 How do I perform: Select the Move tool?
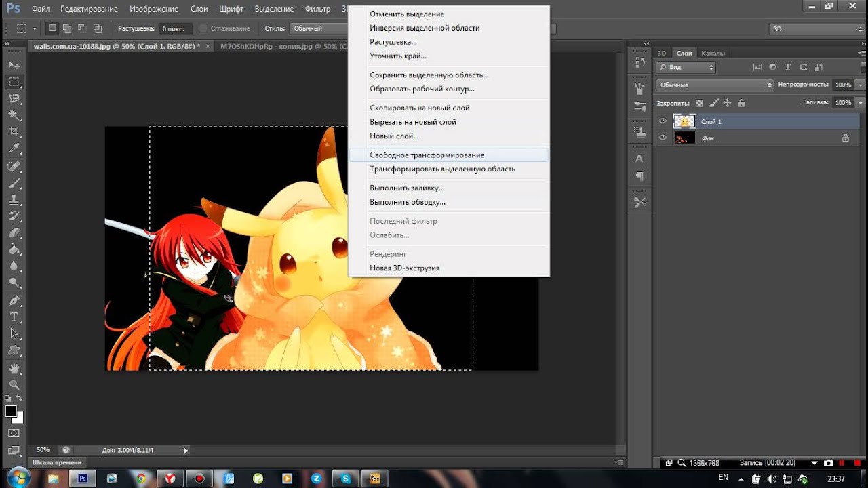pos(14,65)
